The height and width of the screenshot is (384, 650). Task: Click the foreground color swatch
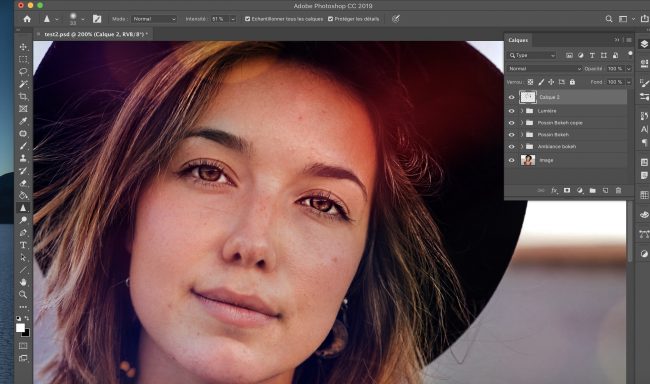tap(20, 328)
